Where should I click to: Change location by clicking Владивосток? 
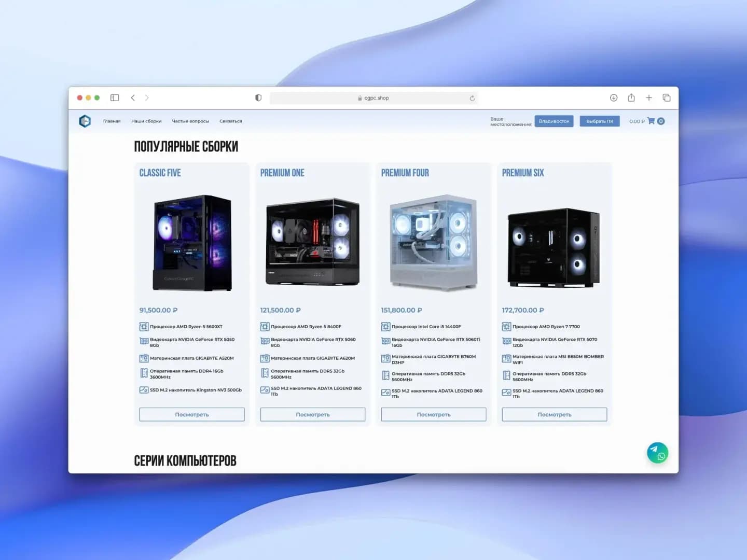click(x=554, y=121)
